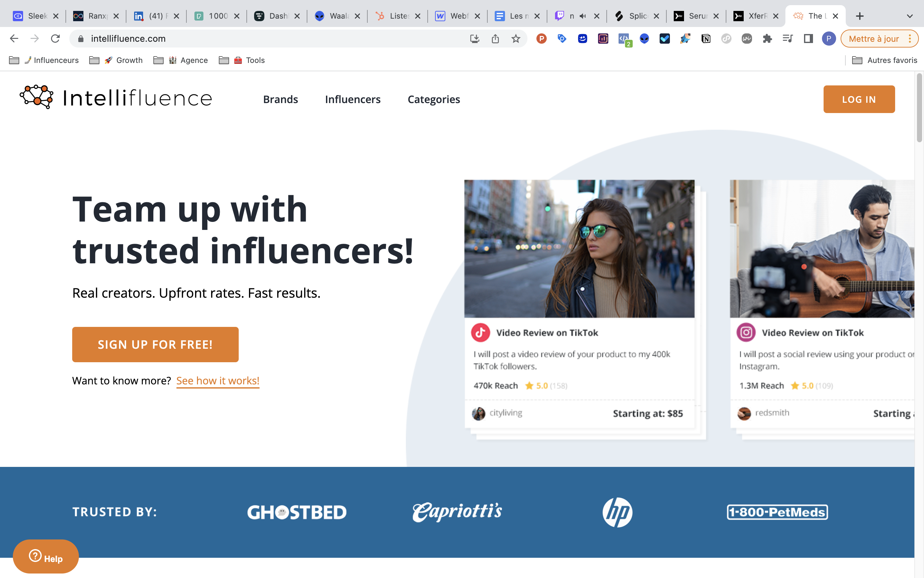The width and height of the screenshot is (924, 578).
Task: Click the Capriotti's logo
Action: (457, 512)
